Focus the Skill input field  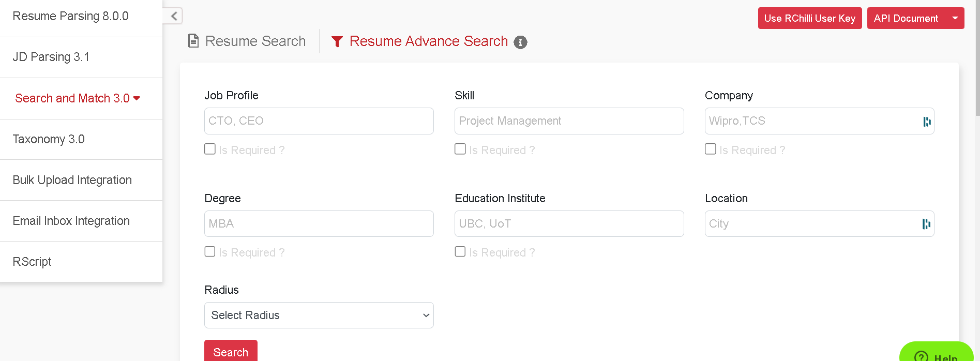click(569, 121)
